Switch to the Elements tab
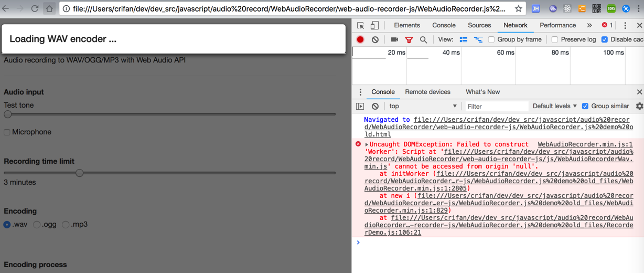This screenshot has height=273, width=644. pos(407,25)
